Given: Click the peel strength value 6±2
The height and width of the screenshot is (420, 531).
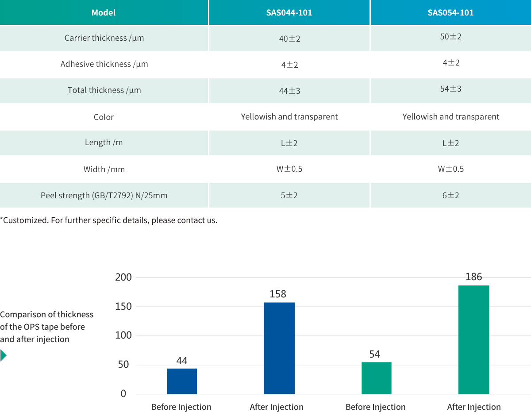Looking at the screenshot, I should 450,195.
